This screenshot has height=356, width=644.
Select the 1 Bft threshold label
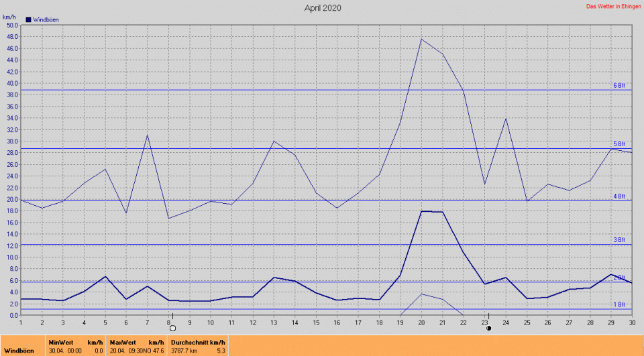[619, 304]
